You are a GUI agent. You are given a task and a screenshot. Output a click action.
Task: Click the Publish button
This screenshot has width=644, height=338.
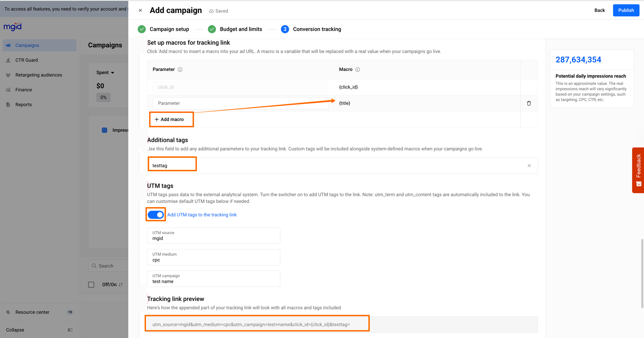[x=626, y=10]
